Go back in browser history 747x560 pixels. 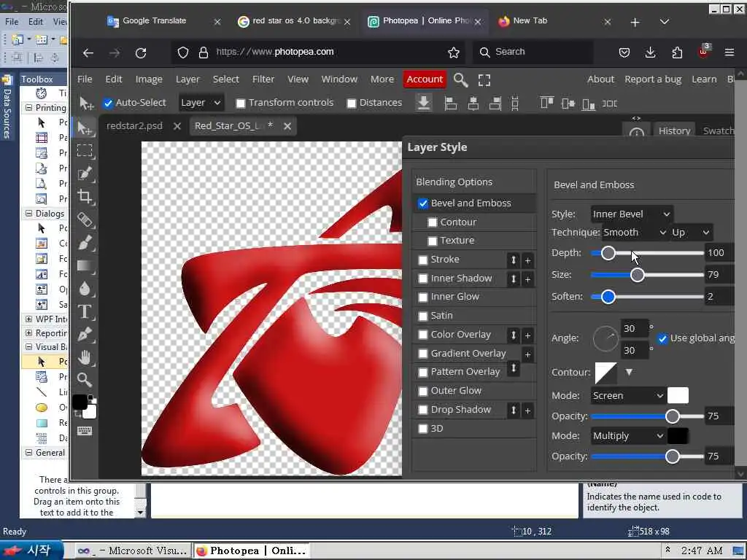coord(88,52)
